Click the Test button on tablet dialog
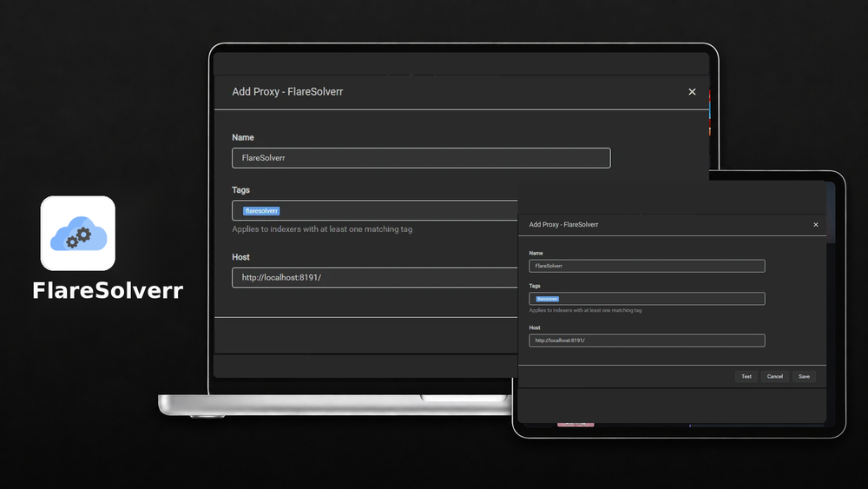This screenshot has width=868, height=489. point(746,377)
